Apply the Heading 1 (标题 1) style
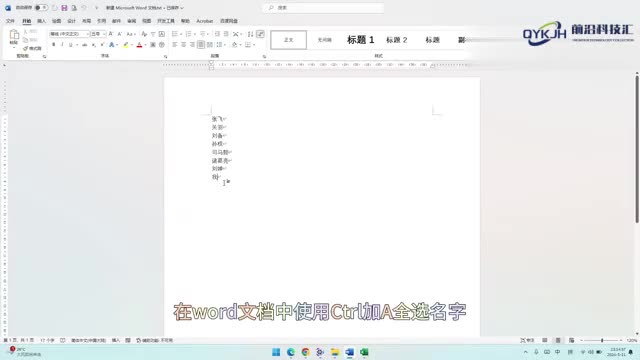This screenshot has width=640, height=360. click(360, 40)
